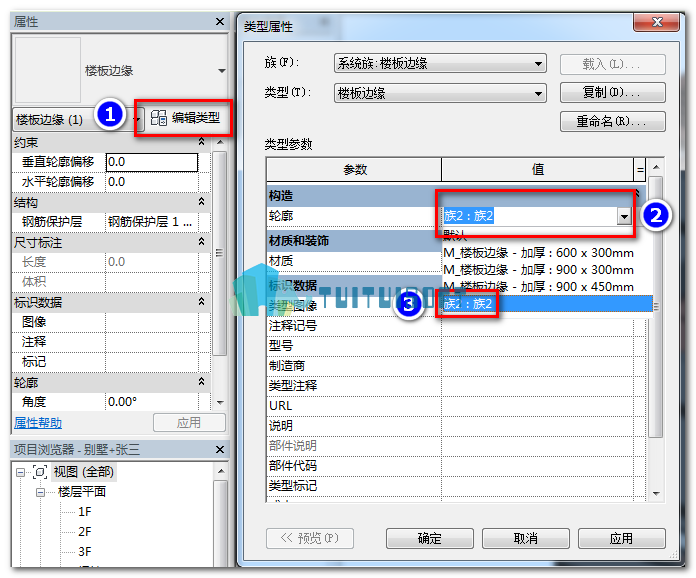Collapse the 约束 section chevron
The image size is (696, 578).
[x=202, y=142]
